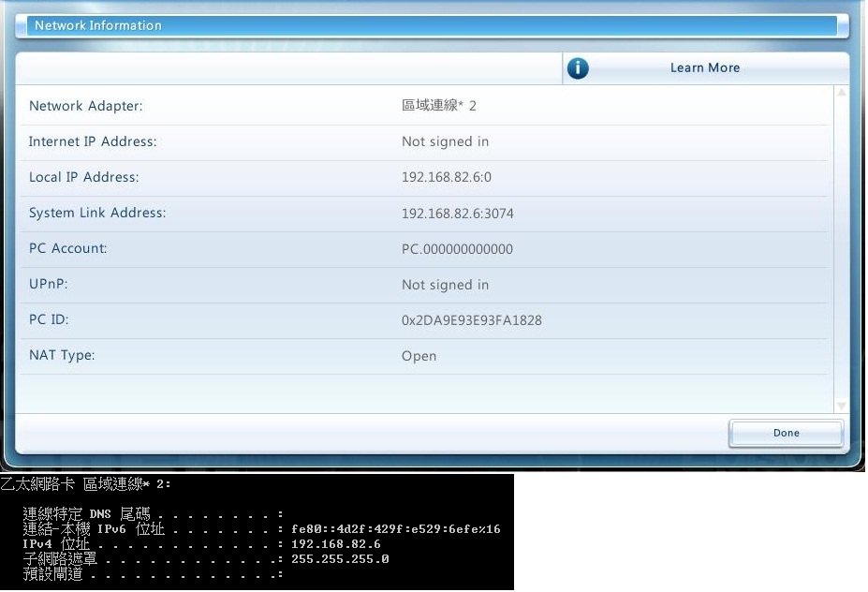Select PC.000000000000 account value
Image resolution: width=868 pixels, height=592 pixels.
(457, 249)
